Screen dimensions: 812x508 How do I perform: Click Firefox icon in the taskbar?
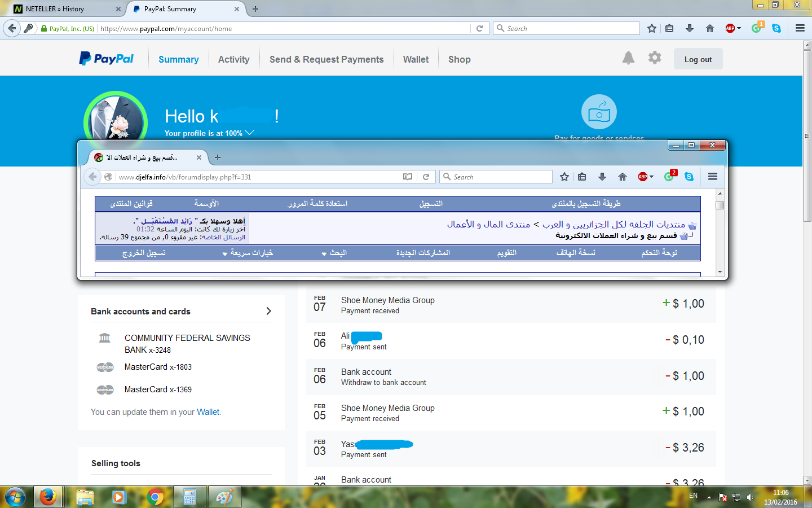tap(48, 497)
